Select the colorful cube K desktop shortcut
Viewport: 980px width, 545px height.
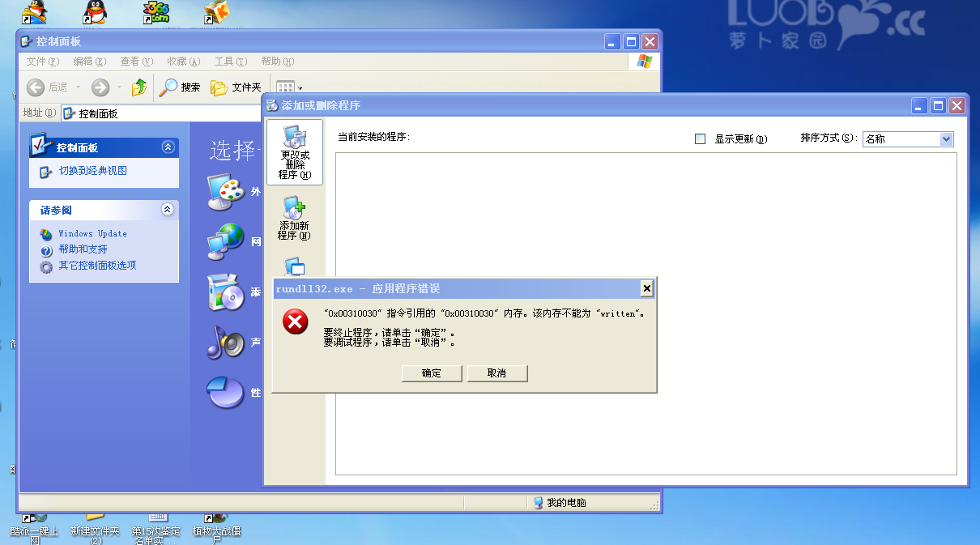216,11
